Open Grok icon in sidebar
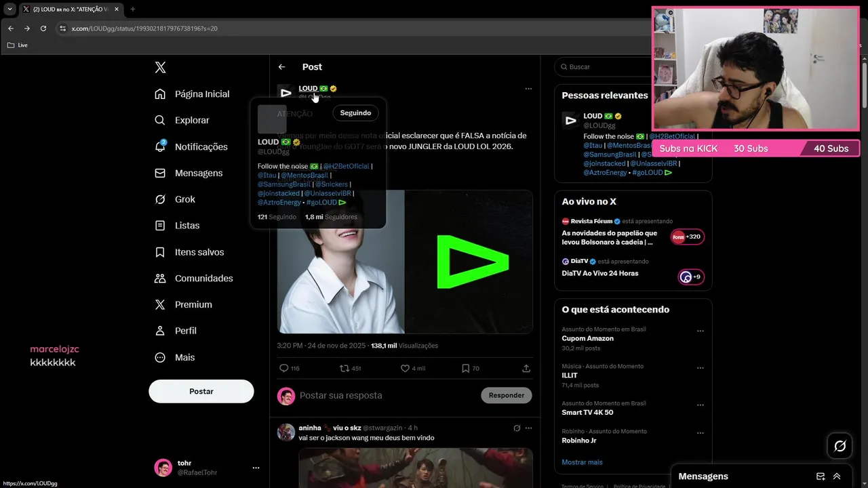 point(160,199)
